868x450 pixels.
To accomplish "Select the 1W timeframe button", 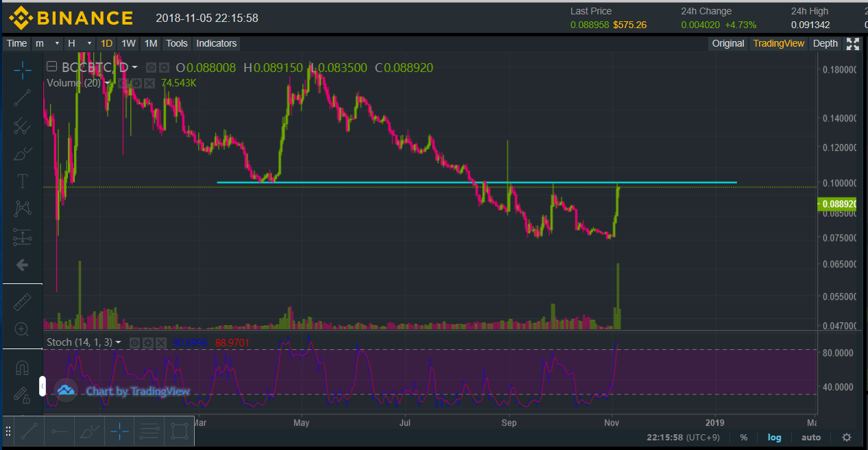I will 128,43.
